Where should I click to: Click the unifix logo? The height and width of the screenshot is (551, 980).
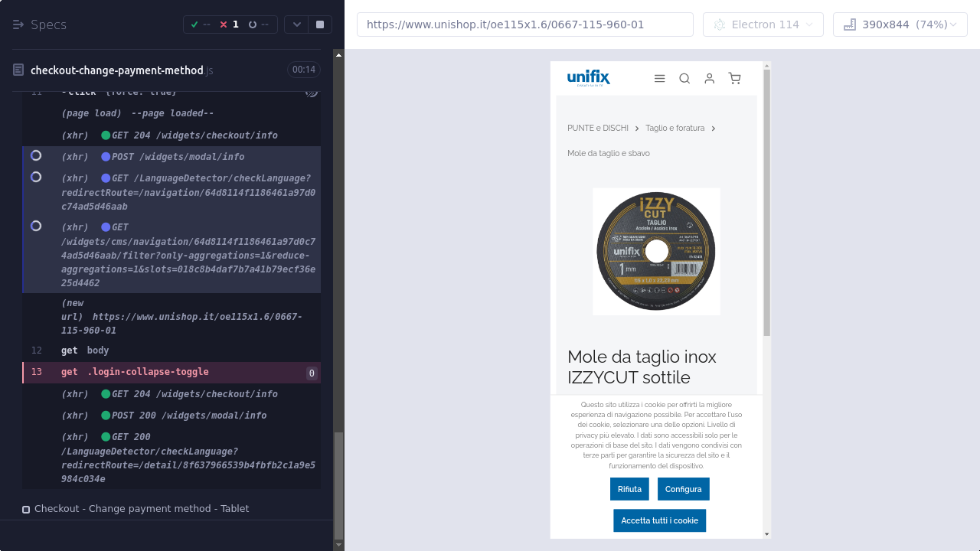[x=588, y=78]
